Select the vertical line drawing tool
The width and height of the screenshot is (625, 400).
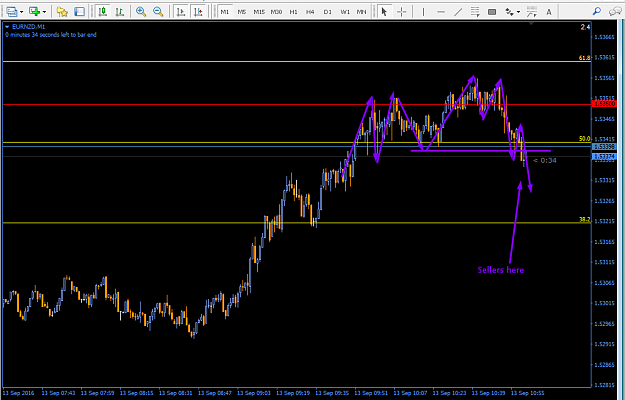423,12
